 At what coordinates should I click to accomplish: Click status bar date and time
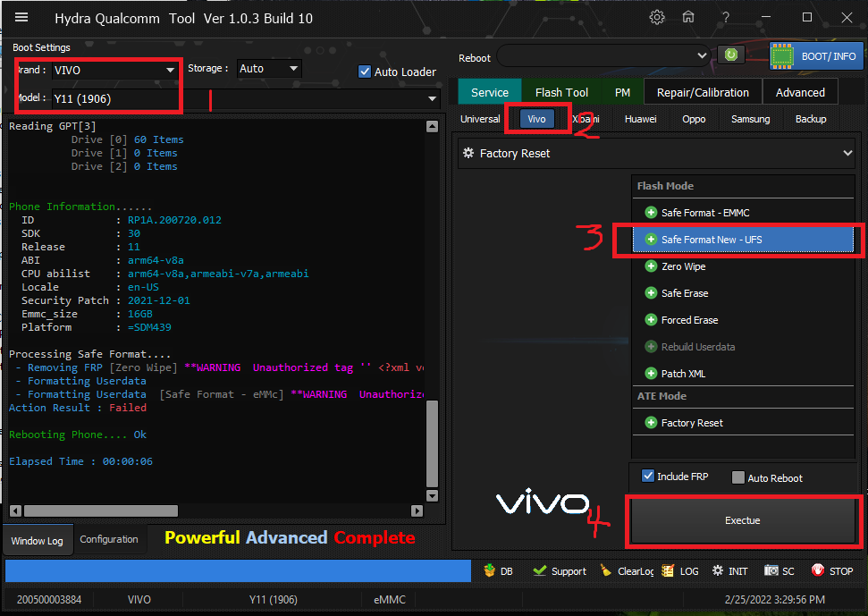[x=774, y=599]
